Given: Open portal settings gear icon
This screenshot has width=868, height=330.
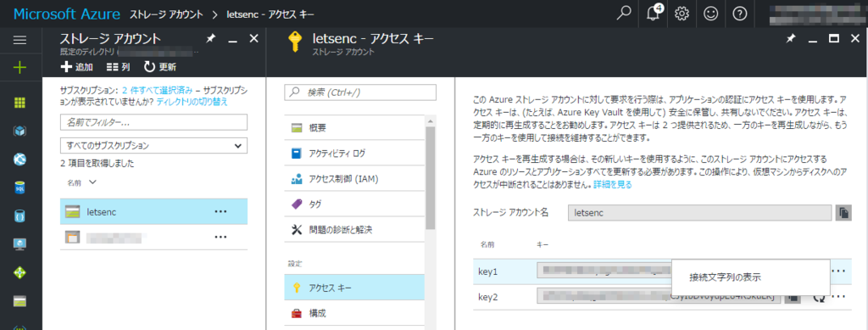Looking at the screenshot, I should (x=682, y=14).
